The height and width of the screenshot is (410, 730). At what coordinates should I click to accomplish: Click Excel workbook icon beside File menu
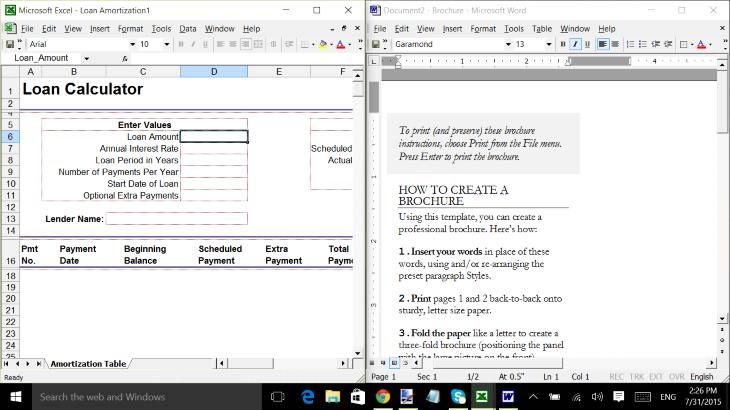pos(10,28)
